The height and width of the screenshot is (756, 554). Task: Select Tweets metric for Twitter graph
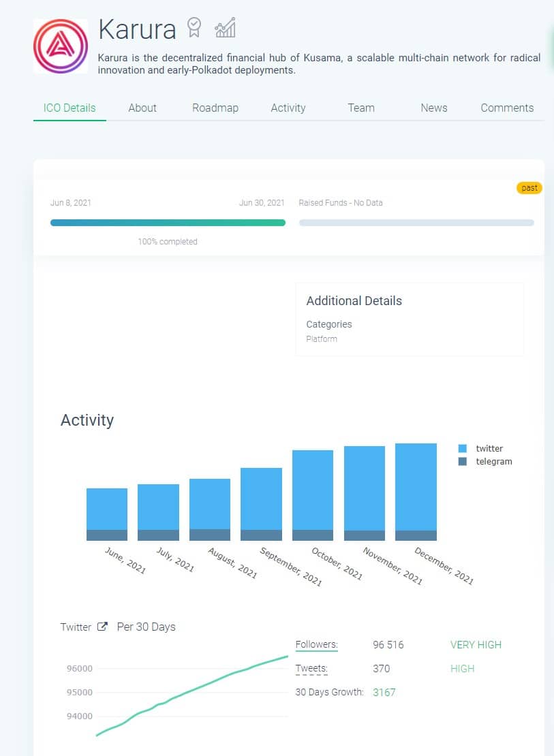point(311,668)
